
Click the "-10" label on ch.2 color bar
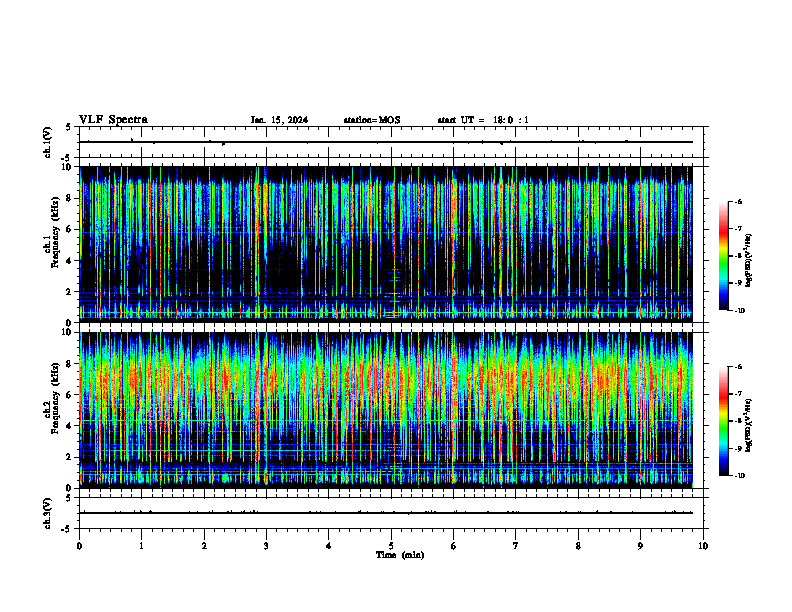(x=739, y=476)
